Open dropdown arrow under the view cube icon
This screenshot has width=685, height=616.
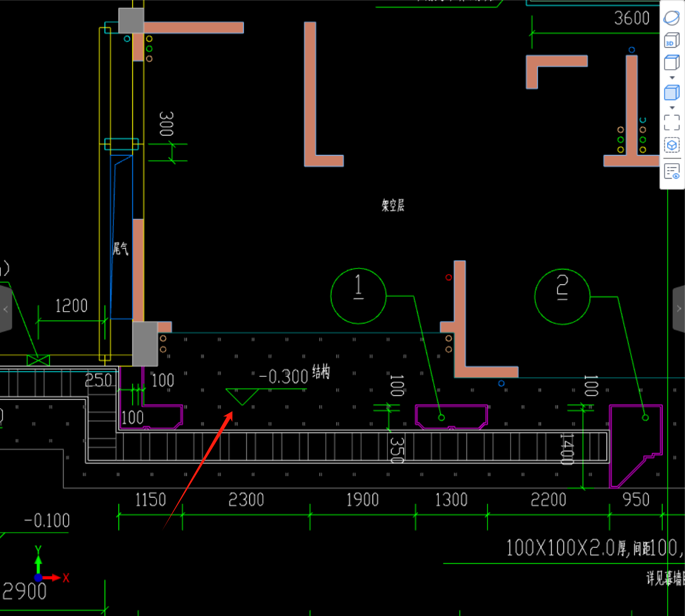click(x=672, y=78)
